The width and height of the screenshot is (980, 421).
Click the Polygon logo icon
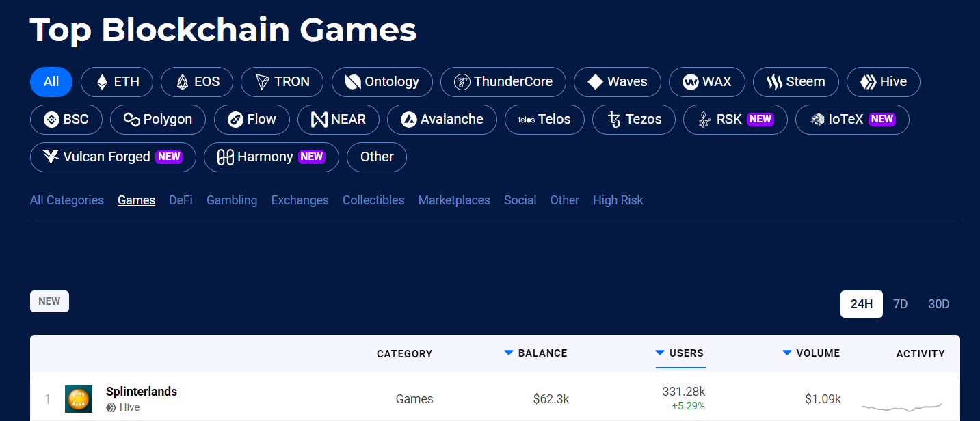click(x=132, y=120)
